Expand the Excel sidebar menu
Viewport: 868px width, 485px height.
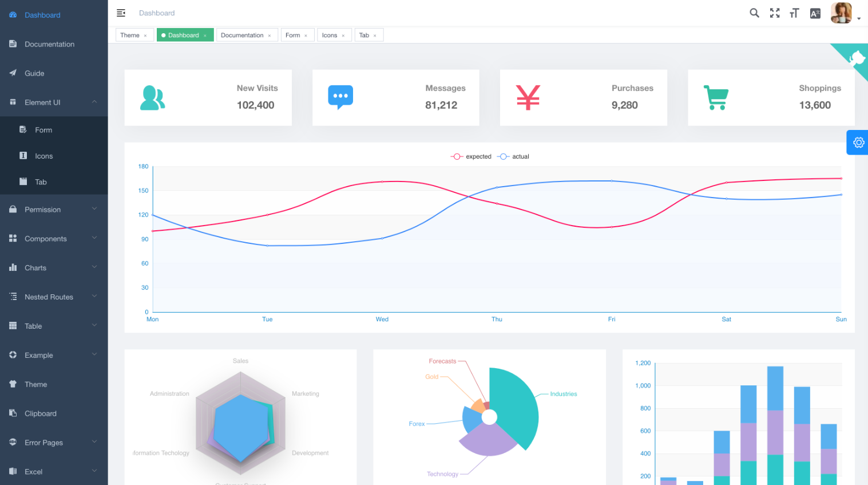click(x=54, y=471)
